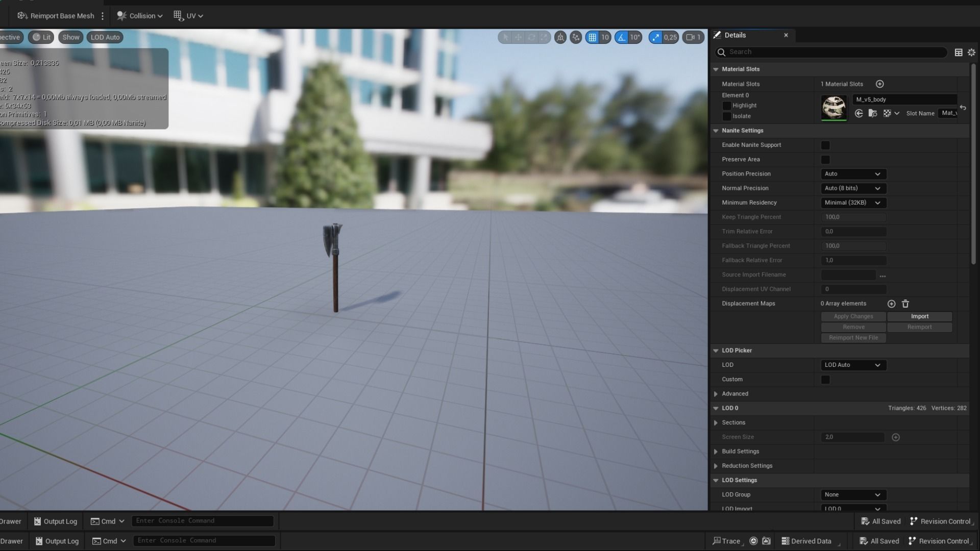Toggle rotation angle snapping icon
The image size is (980, 551).
tap(622, 37)
